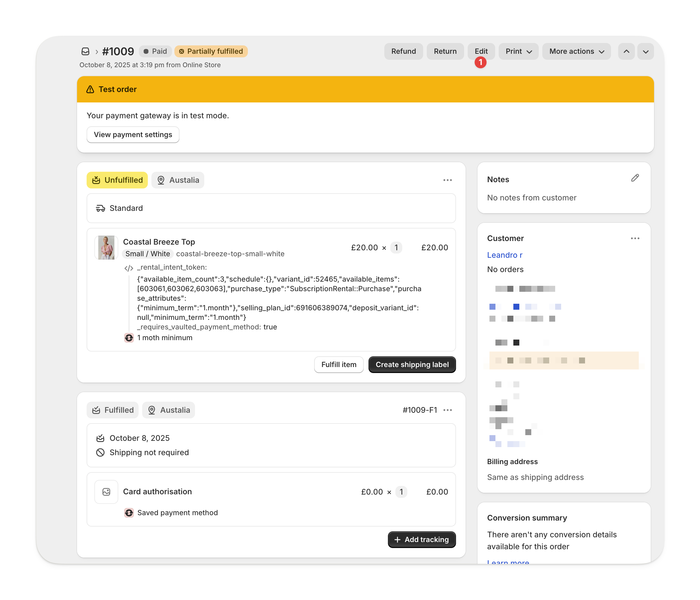
Task: Go to previous order with up arrow
Action: 626,51
